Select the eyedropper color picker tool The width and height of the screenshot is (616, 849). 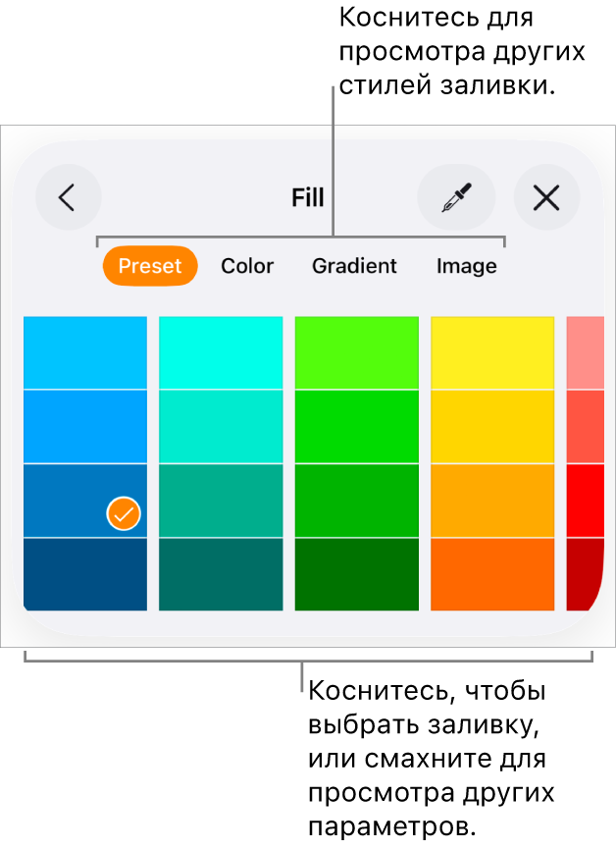click(x=456, y=198)
